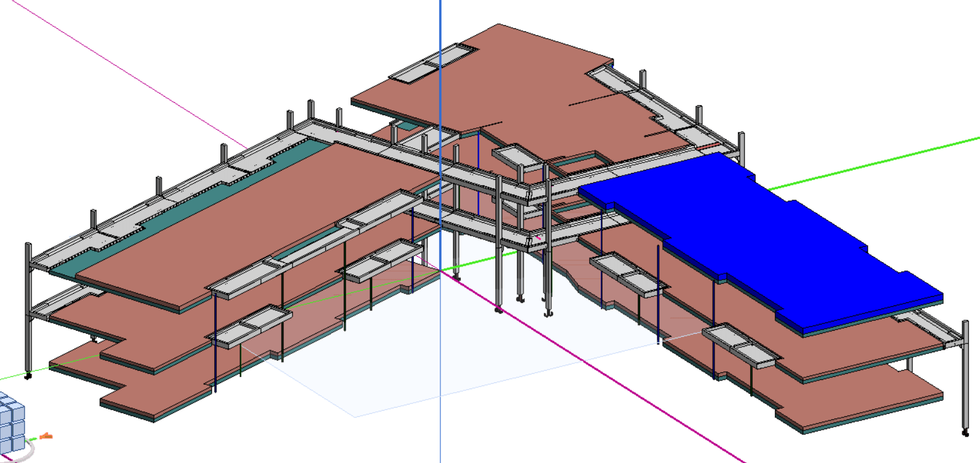Click the vertical blue axis line

[x=440, y=400]
